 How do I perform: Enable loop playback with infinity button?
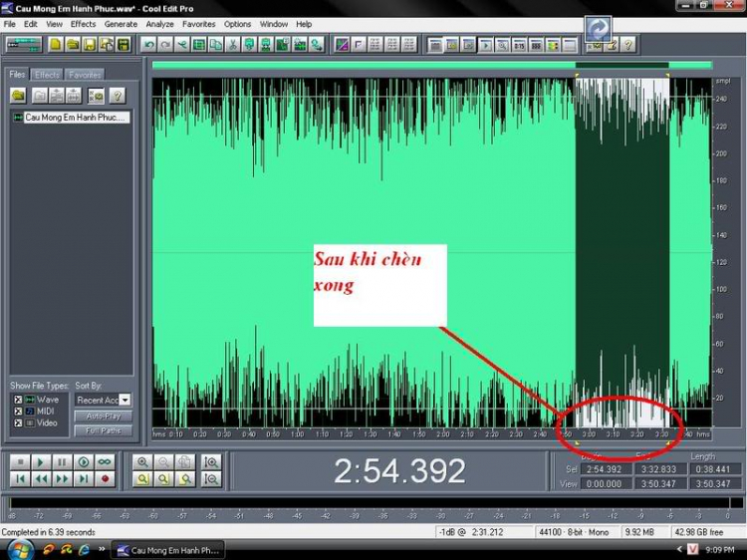(105, 461)
